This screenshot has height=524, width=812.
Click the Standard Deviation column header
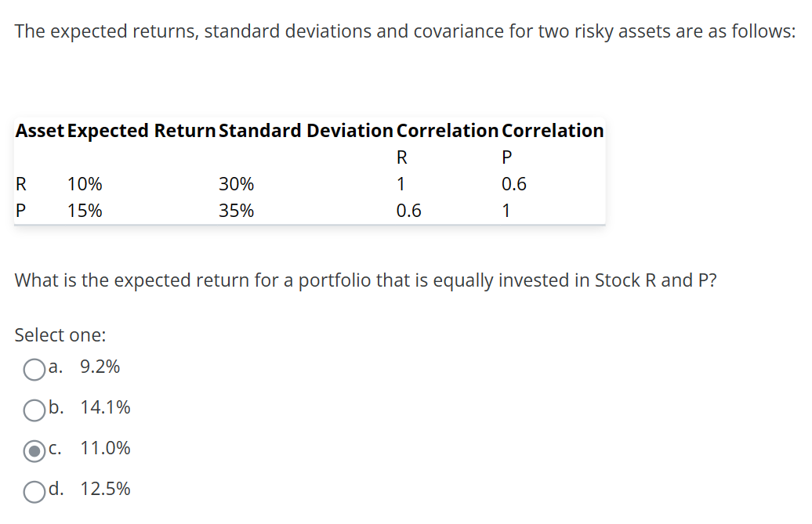[308, 131]
